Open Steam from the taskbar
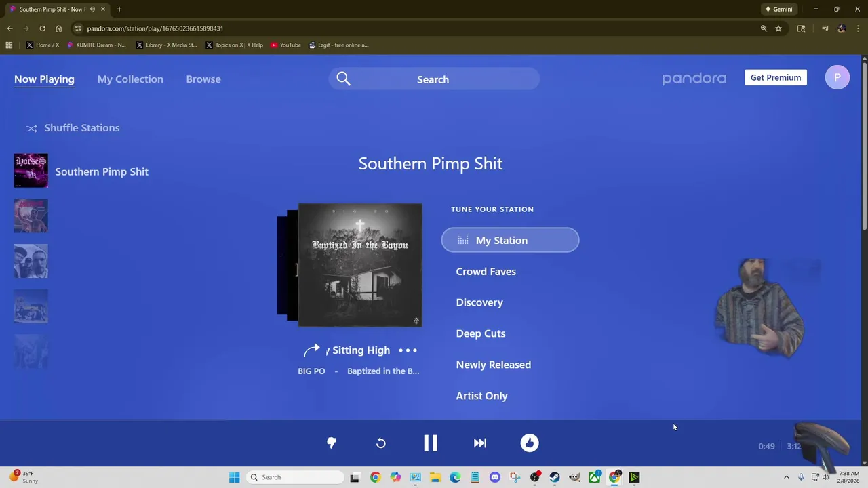This screenshot has height=488, width=868. click(555, 477)
